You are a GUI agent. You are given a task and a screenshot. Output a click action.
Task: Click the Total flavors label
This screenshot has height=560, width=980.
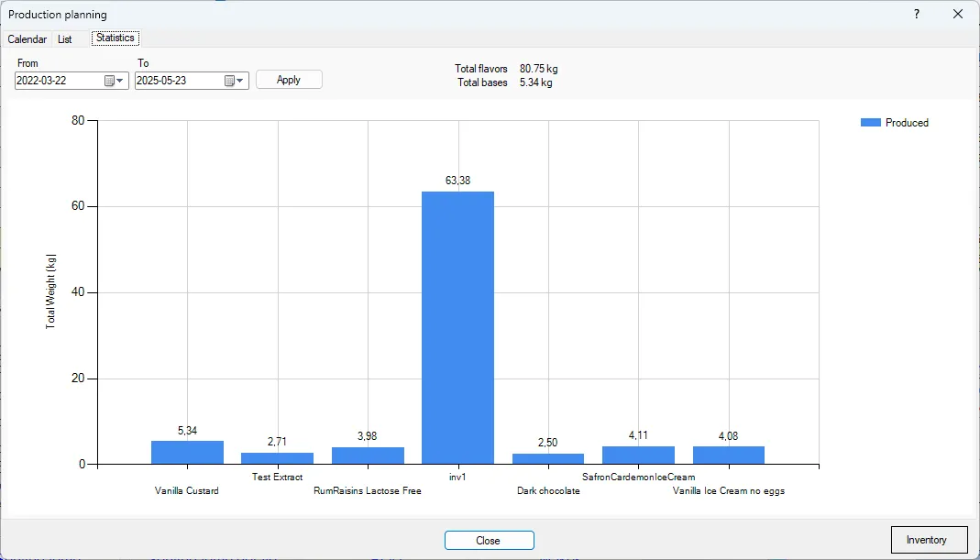click(481, 69)
